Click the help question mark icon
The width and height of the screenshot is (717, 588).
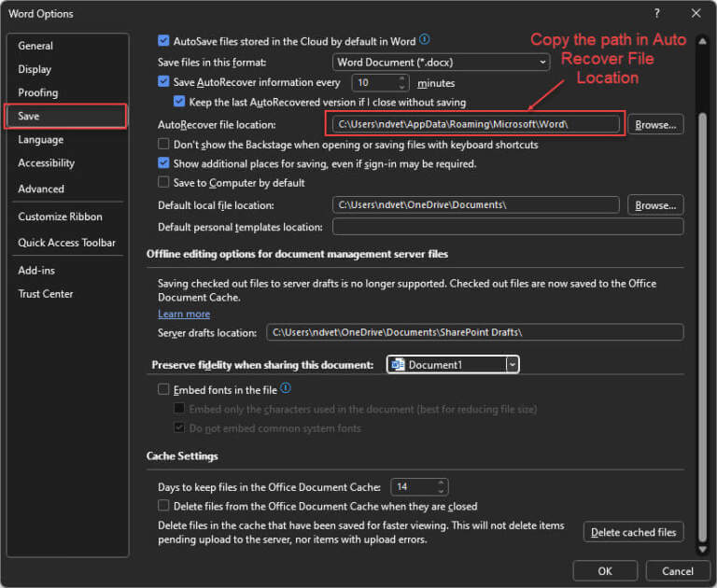tap(656, 13)
